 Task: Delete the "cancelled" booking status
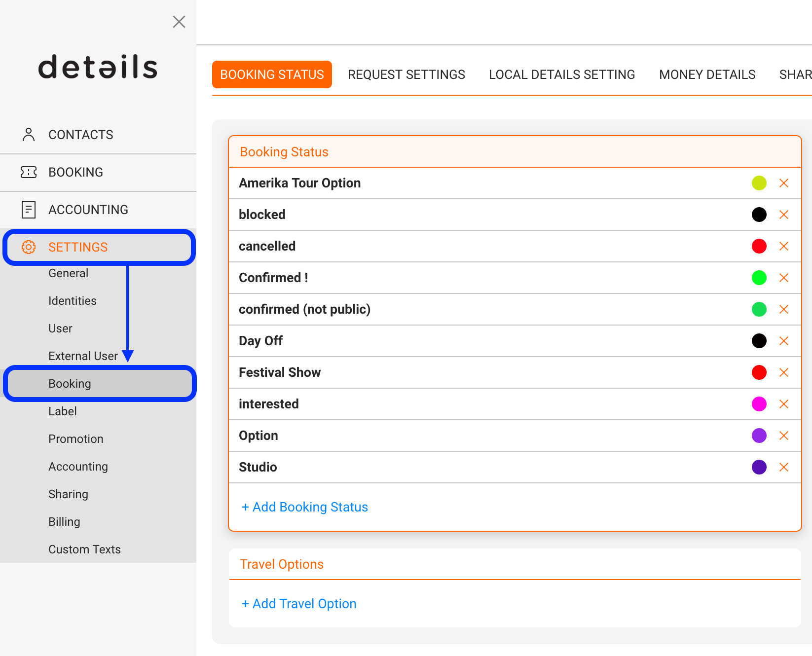784,246
